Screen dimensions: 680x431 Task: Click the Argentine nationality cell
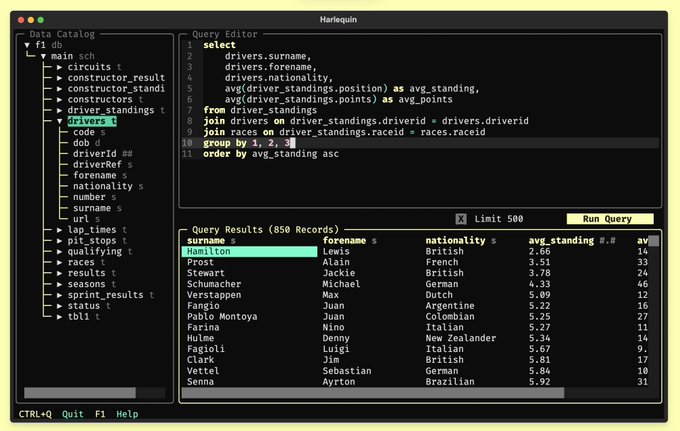pos(450,306)
